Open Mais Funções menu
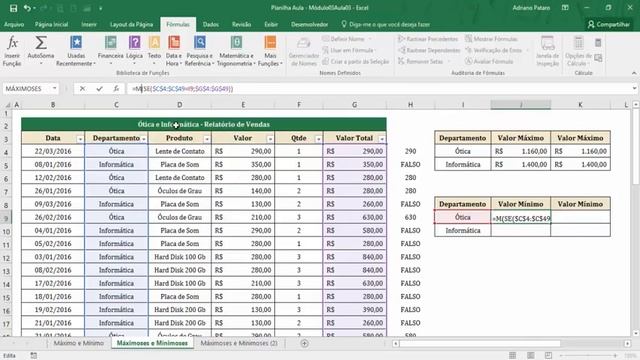640x360 pixels. click(270, 51)
